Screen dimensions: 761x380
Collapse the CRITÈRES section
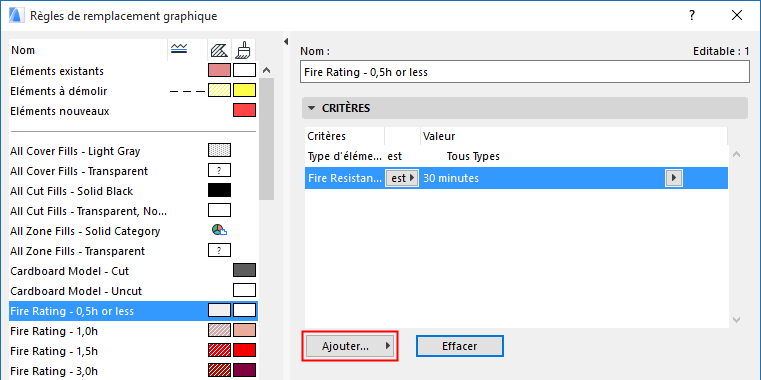[x=312, y=108]
